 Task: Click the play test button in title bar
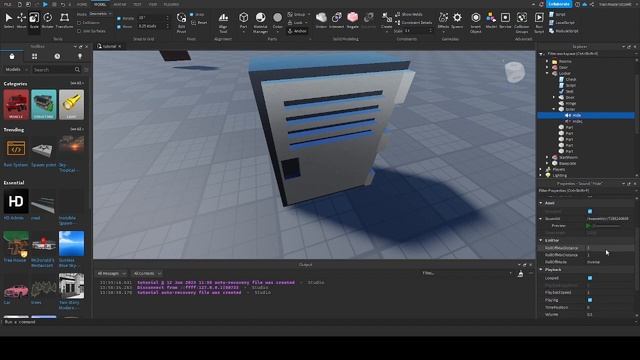(45, 4)
